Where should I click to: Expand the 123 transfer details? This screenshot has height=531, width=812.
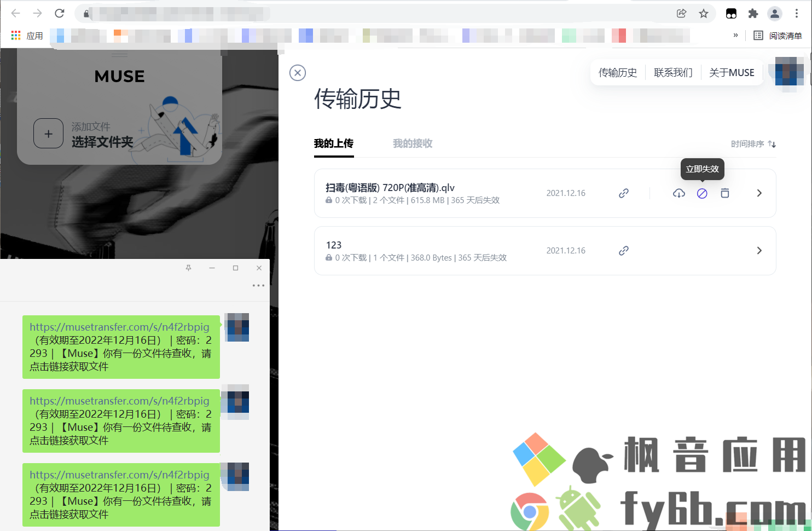(759, 251)
